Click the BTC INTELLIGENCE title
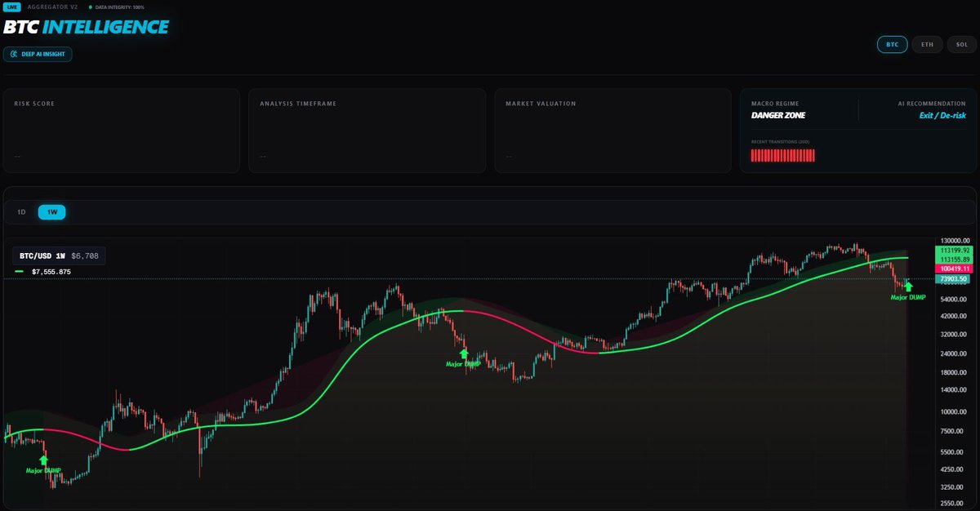Screen dimensions: 980x511 86,27
